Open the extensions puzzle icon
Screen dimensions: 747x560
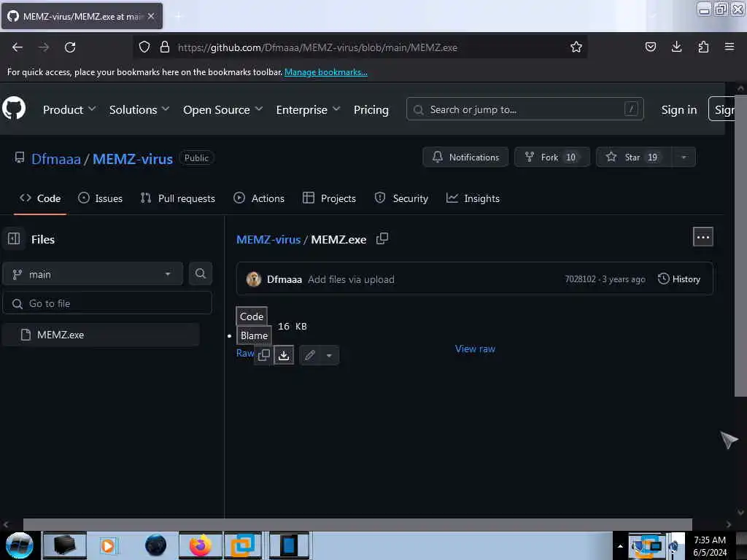pos(703,47)
